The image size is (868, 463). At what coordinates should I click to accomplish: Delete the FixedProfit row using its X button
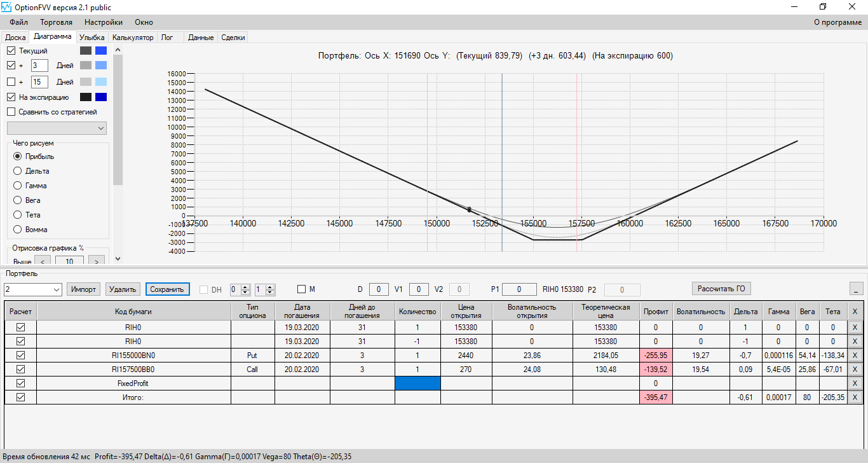point(855,384)
